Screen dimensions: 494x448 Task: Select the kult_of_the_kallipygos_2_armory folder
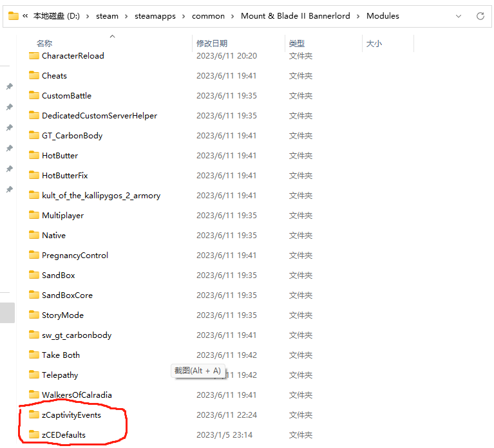point(100,195)
